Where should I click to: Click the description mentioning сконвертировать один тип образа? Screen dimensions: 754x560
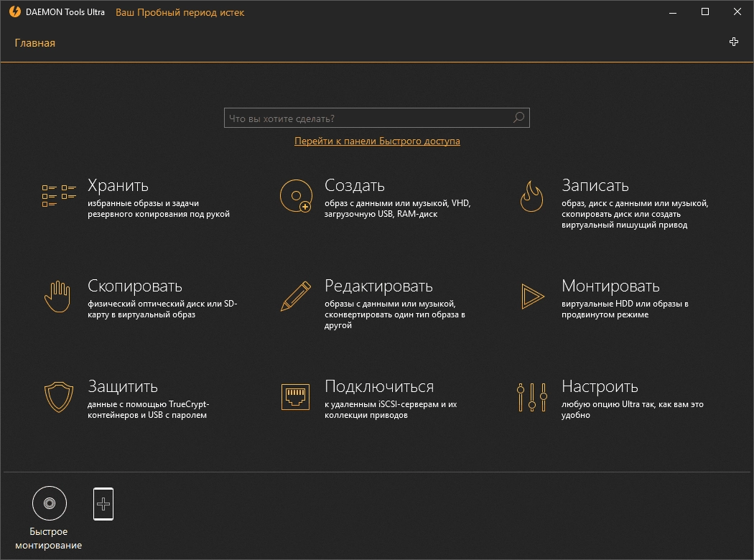(x=394, y=314)
